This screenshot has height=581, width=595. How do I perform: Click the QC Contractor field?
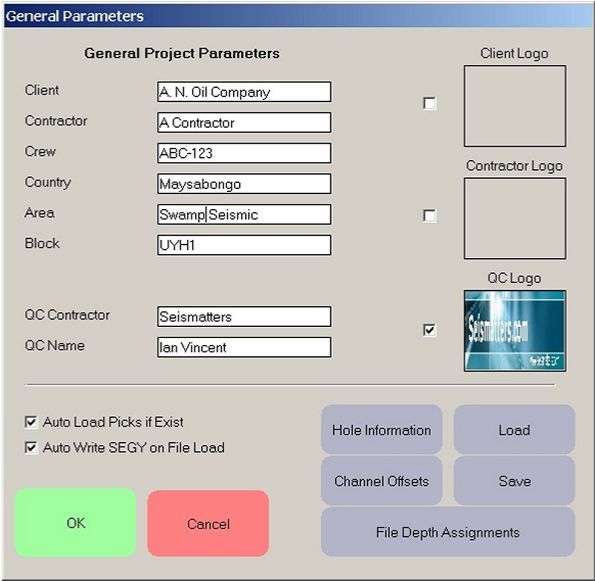click(244, 316)
